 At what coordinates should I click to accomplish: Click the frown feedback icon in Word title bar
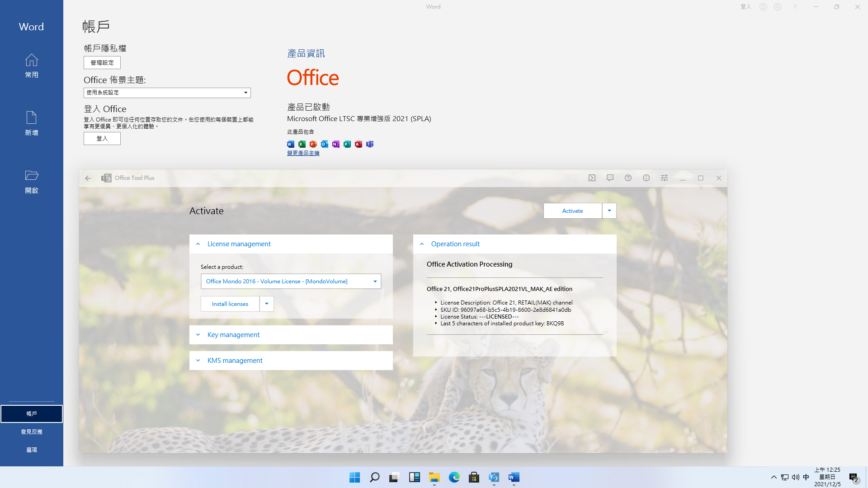pos(778,7)
